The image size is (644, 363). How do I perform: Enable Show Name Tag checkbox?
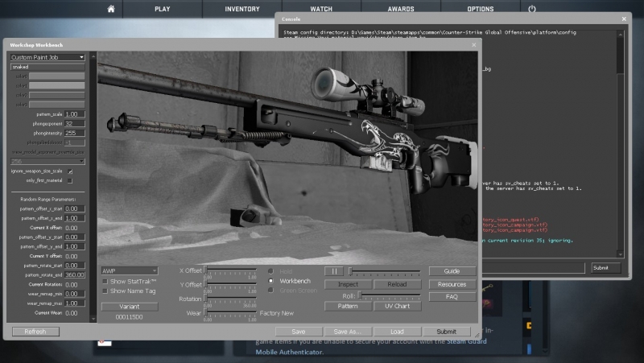tap(105, 291)
